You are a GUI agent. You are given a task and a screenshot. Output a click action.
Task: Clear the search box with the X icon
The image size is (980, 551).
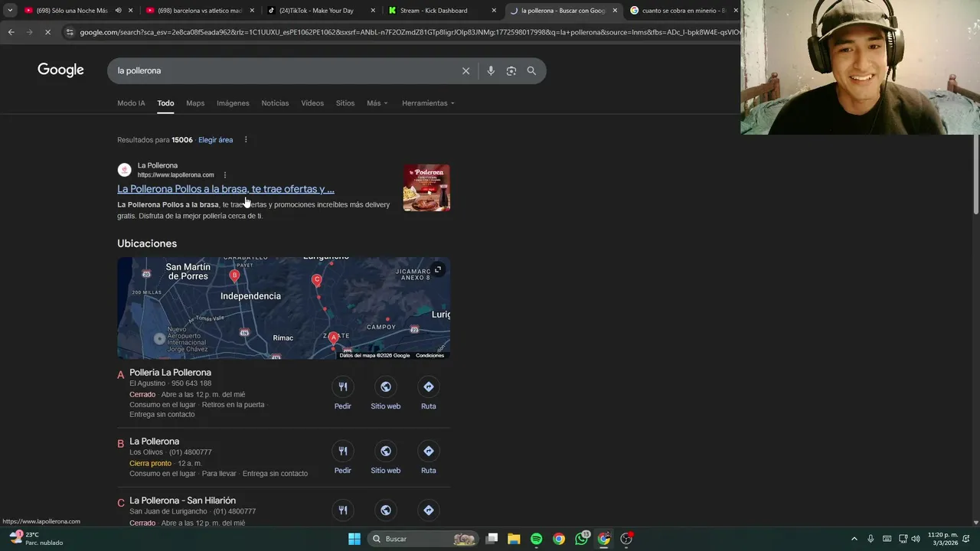[x=465, y=70]
